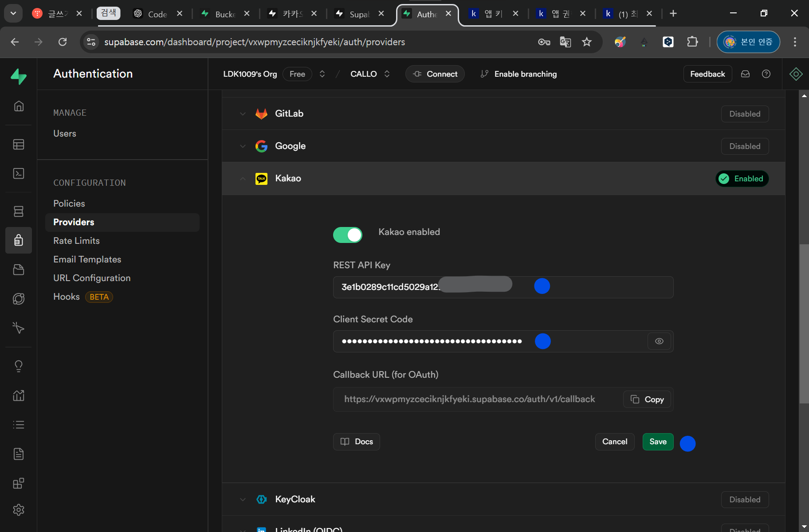The image size is (809, 532).
Task: Collapse the Kakao provider row
Action: click(503, 178)
